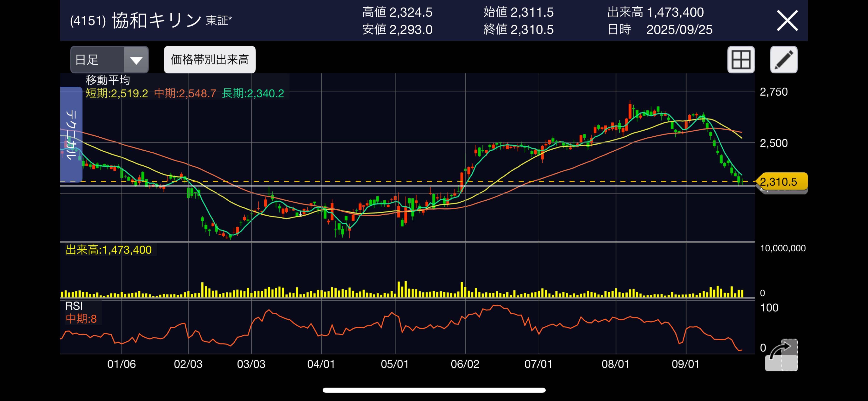
Task: Select the 長期:2,340.2 moving average legend
Action: pos(253,93)
